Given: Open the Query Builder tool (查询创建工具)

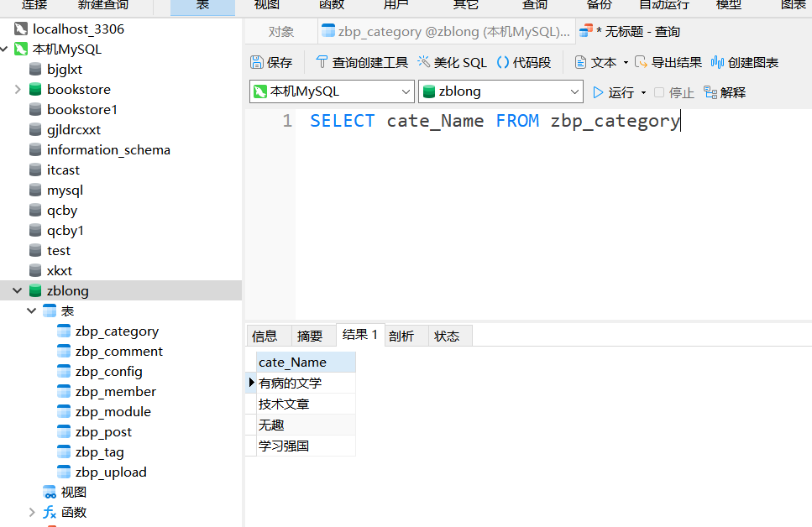Looking at the screenshot, I should tap(361, 62).
